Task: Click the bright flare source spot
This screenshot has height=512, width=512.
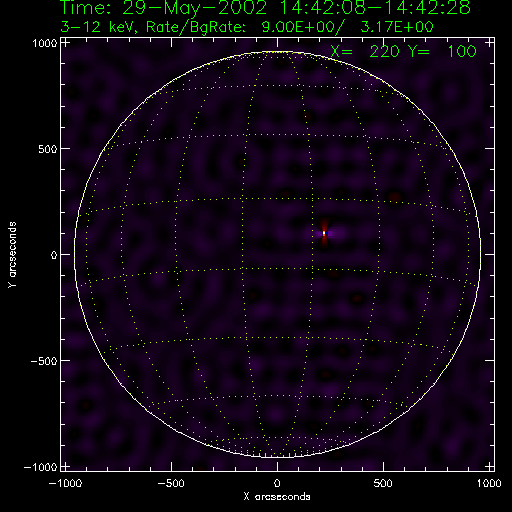Action: [x=324, y=233]
